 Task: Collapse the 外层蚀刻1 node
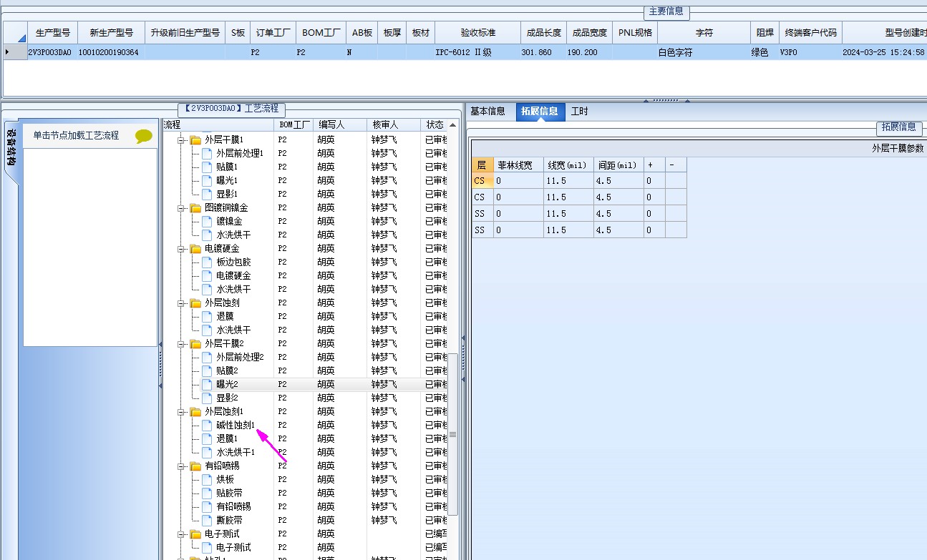[x=182, y=411]
